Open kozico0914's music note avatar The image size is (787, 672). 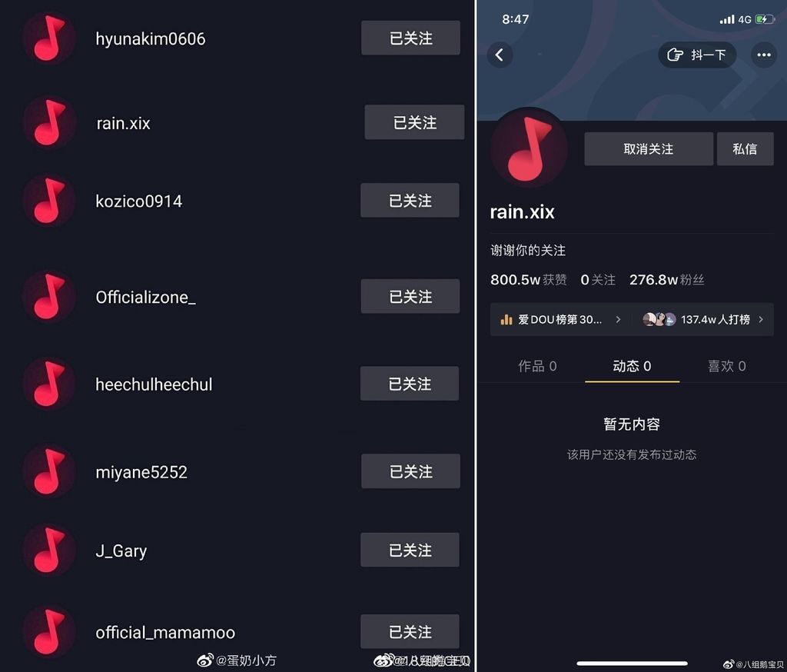point(48,201)
